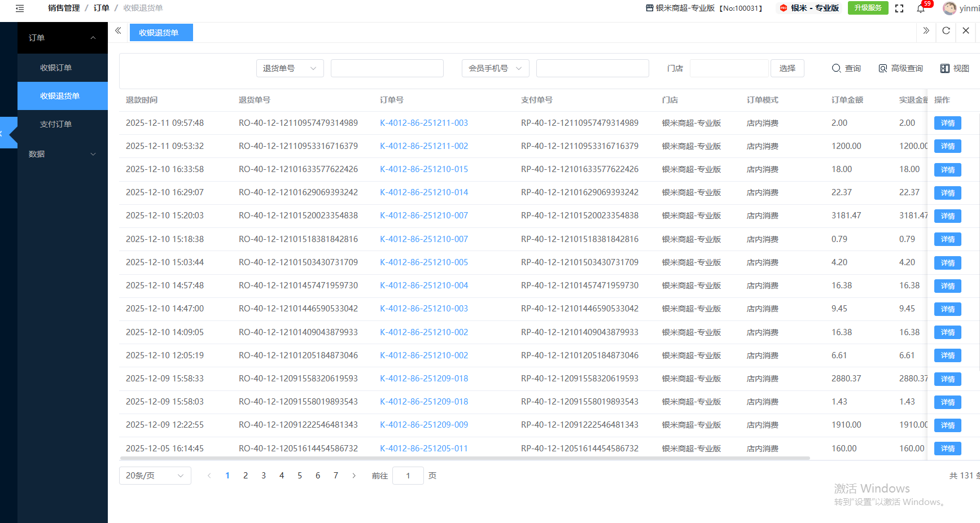This screenshot has height=523, width=980.
Task: Go to page 3 in pagination
Action: click(264, 476)
